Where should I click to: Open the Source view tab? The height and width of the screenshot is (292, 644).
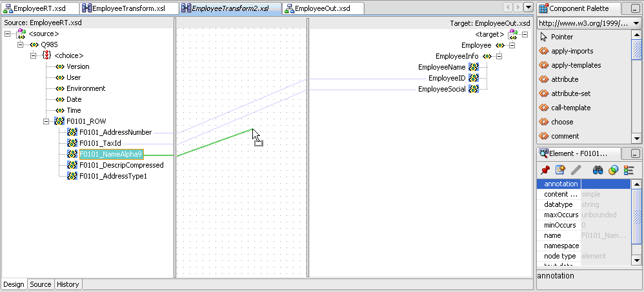(41, 284)
